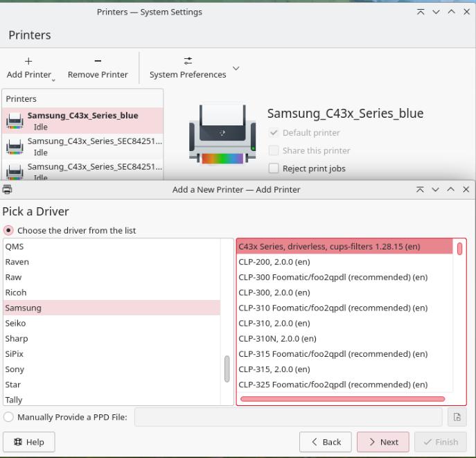This screenshot has width=476, height=458.
Task: Click the Help button
Action: [29, 442]
